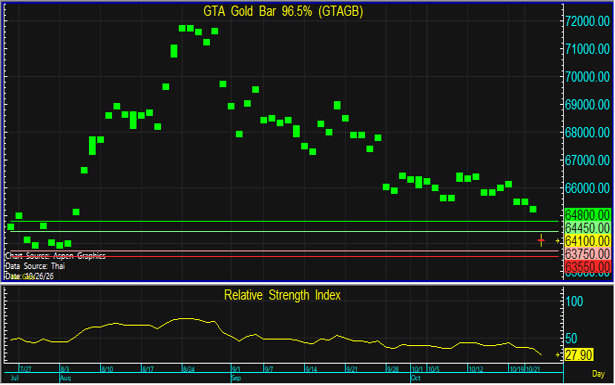Select the light green 64450.00 level tag
The height and width of the screenshot is (385, 615).
click(588, 228)
